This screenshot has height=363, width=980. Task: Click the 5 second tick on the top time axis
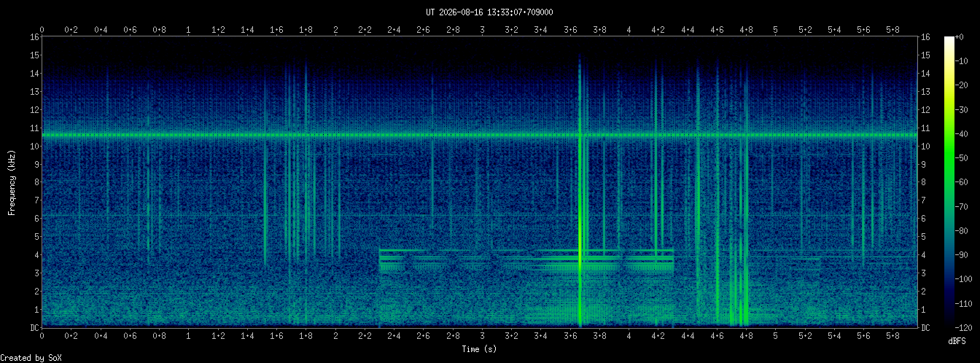click(776, 30)
